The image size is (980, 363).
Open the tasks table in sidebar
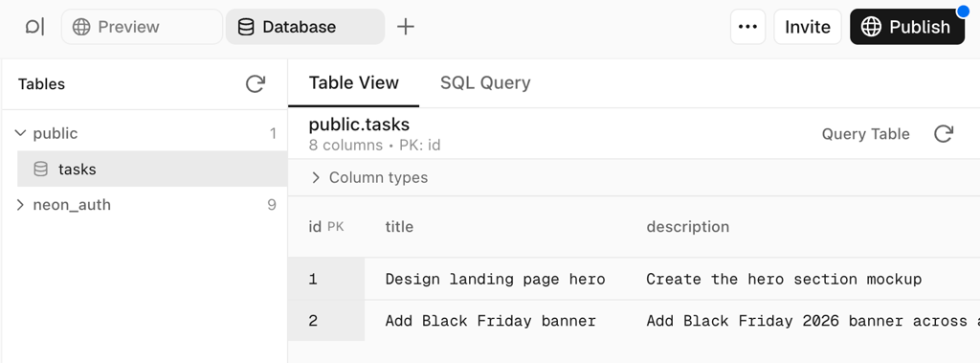[x=152, y=169]
